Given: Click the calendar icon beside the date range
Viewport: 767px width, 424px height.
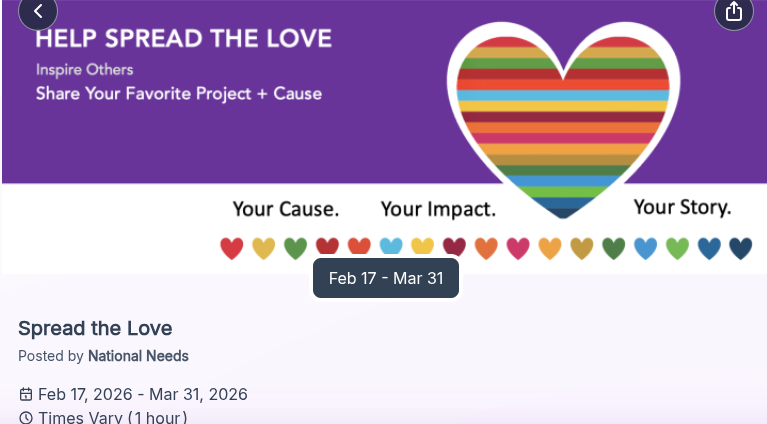Looking at the screenshot, I should click(26, 394).
